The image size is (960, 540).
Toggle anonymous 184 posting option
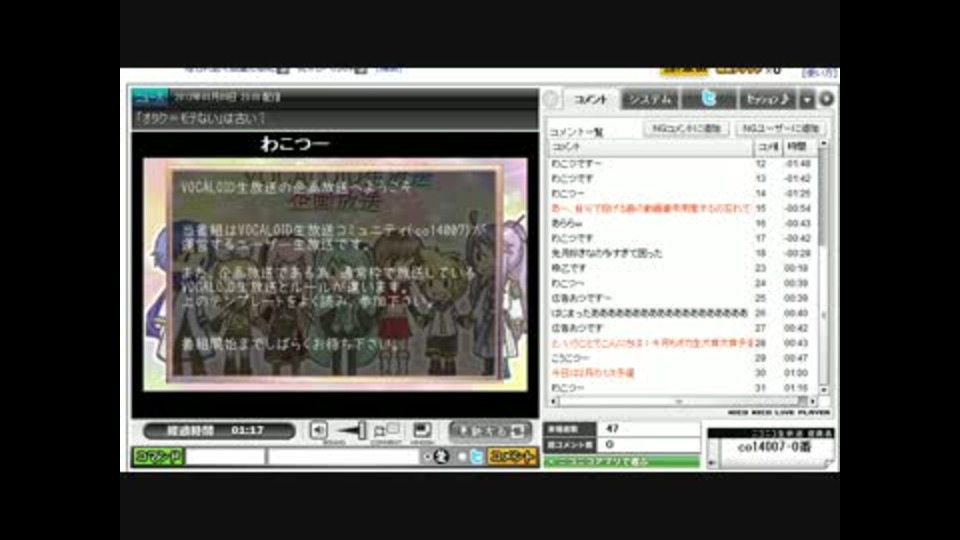tap(427, 457)
